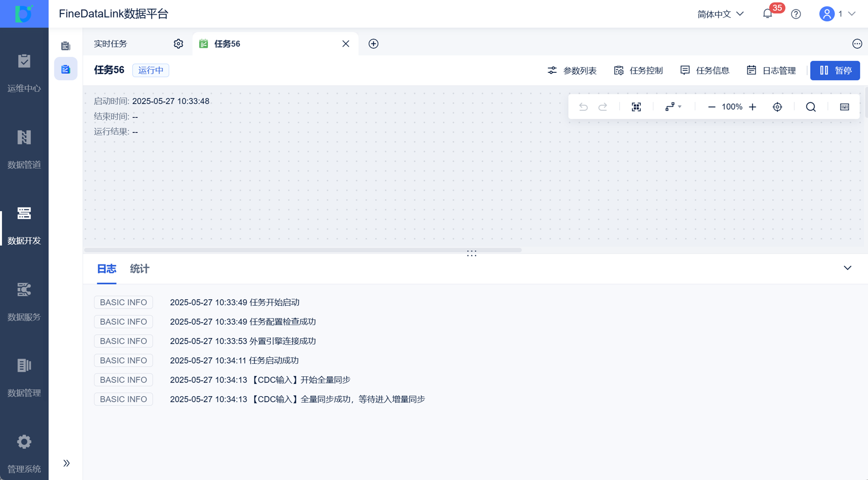Viewport: 868px width, 480px height.
Task: Click the fit-to-screen canvas icon
Action: point(637,107)
